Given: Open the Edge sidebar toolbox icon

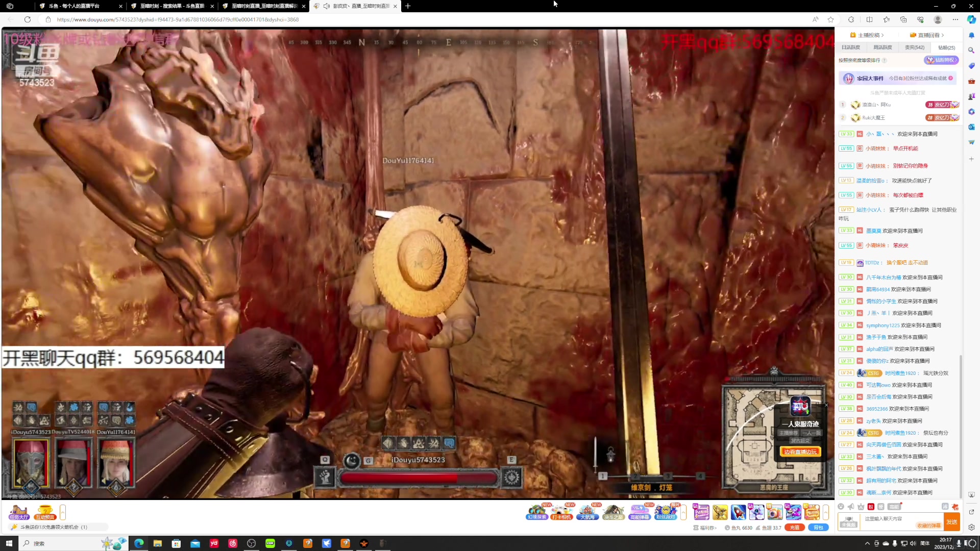Looking at the screenshot, I should (971, 81).
